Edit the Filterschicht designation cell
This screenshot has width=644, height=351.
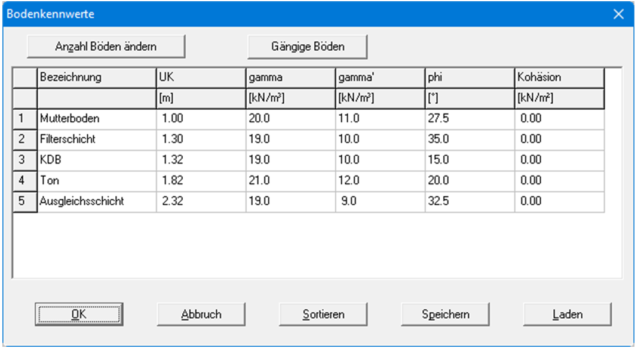[x=96, y=139]
